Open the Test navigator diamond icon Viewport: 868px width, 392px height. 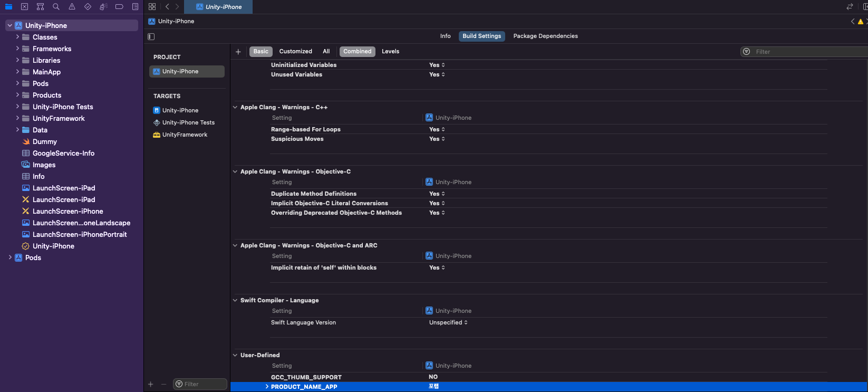(88, 7)
